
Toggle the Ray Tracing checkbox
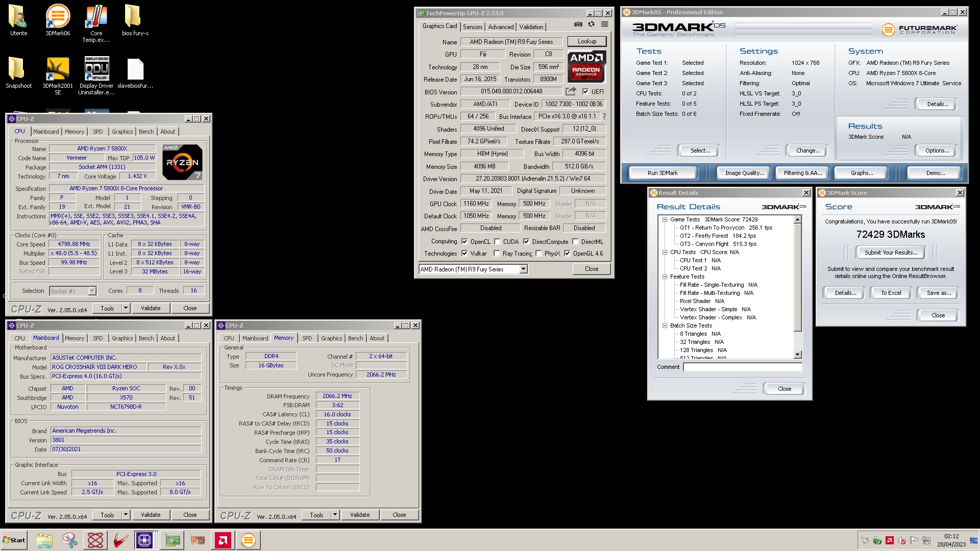[497, 253]
